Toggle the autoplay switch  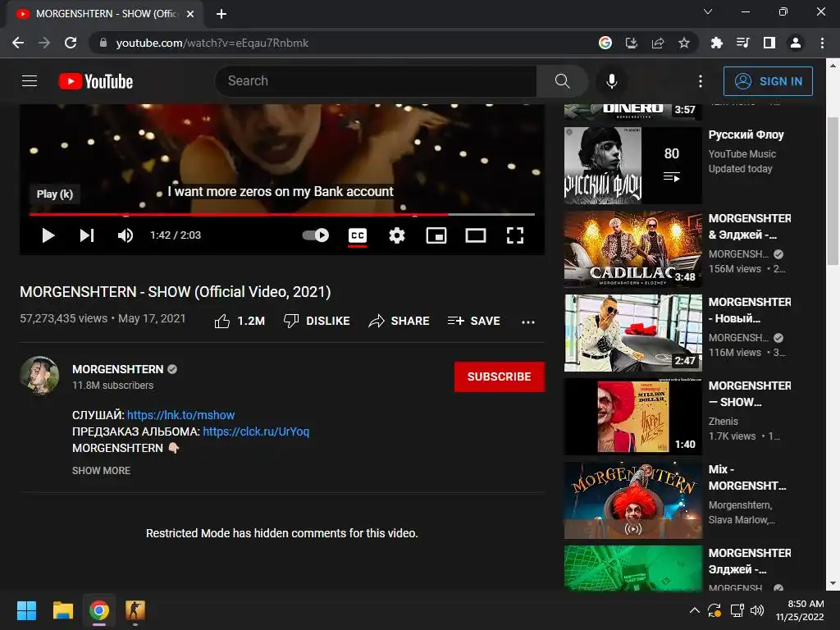316,235
